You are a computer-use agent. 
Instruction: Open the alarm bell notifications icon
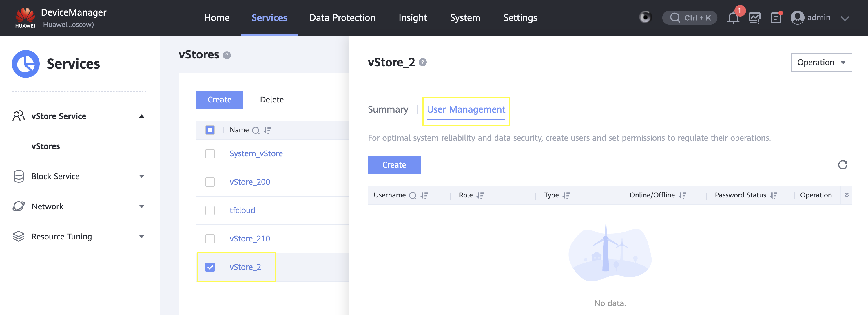(x=733, y=18)
